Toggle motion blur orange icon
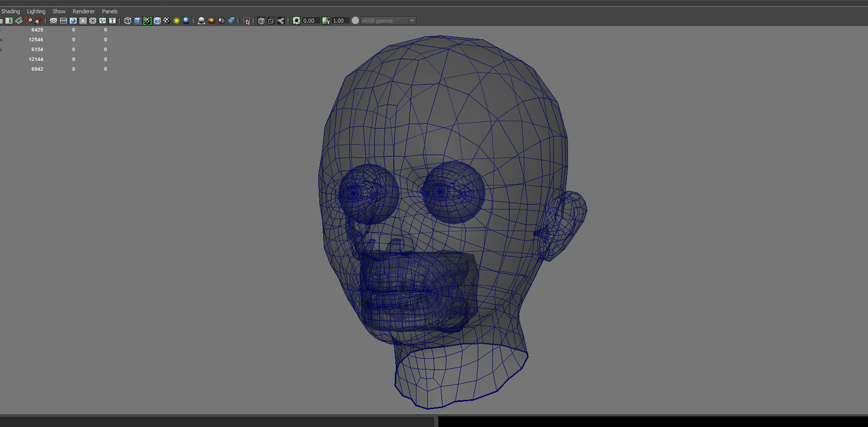The image size is (868, 427). (x=211, y=21)
